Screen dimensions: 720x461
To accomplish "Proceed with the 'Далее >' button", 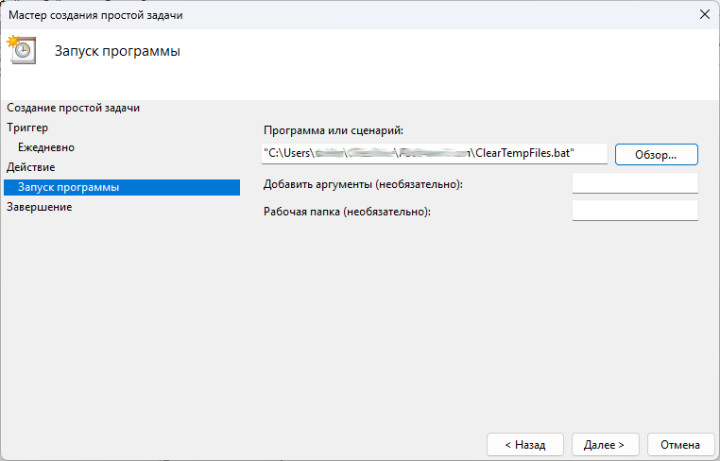I will (x=606, y=443).
